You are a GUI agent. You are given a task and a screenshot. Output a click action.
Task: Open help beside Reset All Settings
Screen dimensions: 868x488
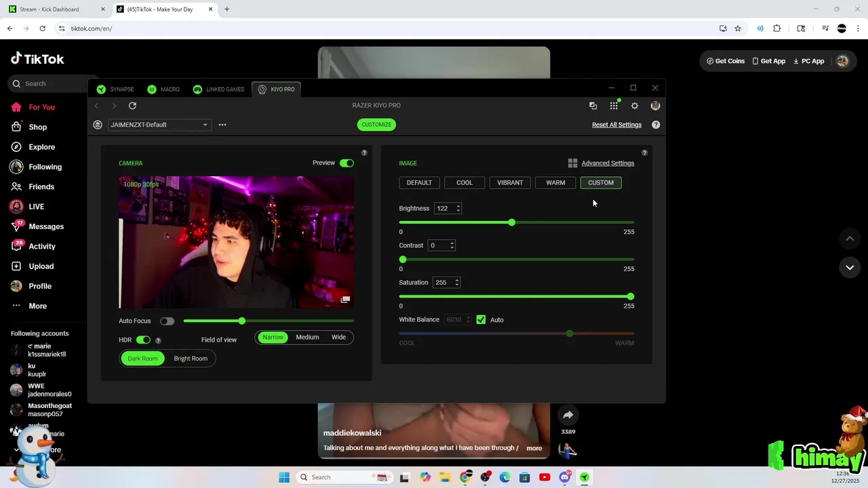pos(656,125)
